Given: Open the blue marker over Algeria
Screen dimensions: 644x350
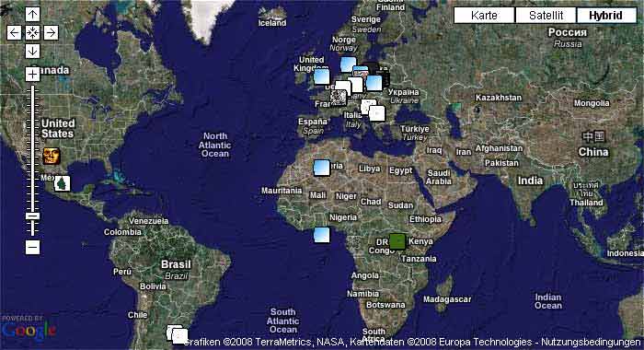Looking at the screenshot, I should pyautogui.click(x=322, y=168).
